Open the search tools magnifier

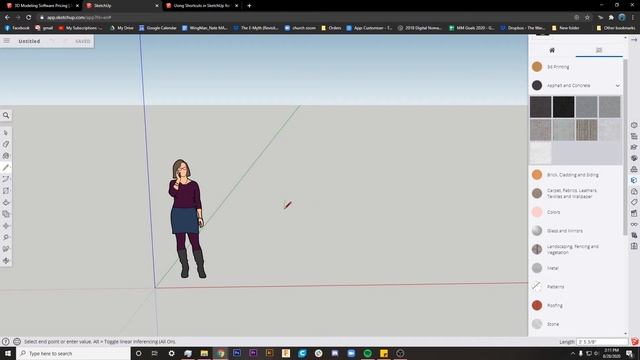6,116
